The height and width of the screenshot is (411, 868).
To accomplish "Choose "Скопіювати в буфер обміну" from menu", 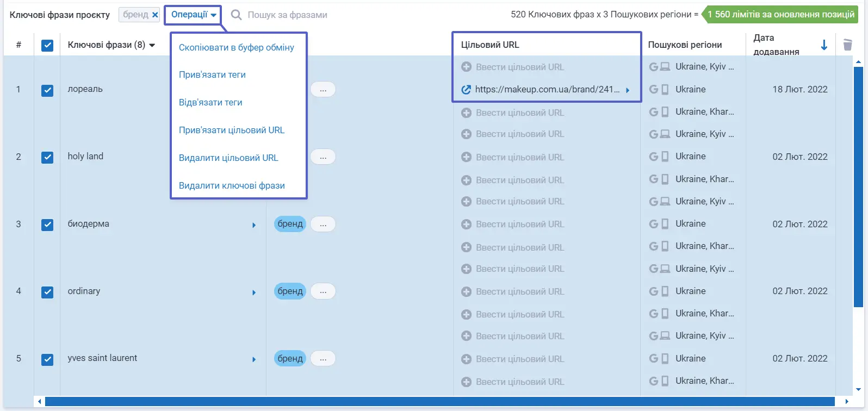I will coord(237,47).
